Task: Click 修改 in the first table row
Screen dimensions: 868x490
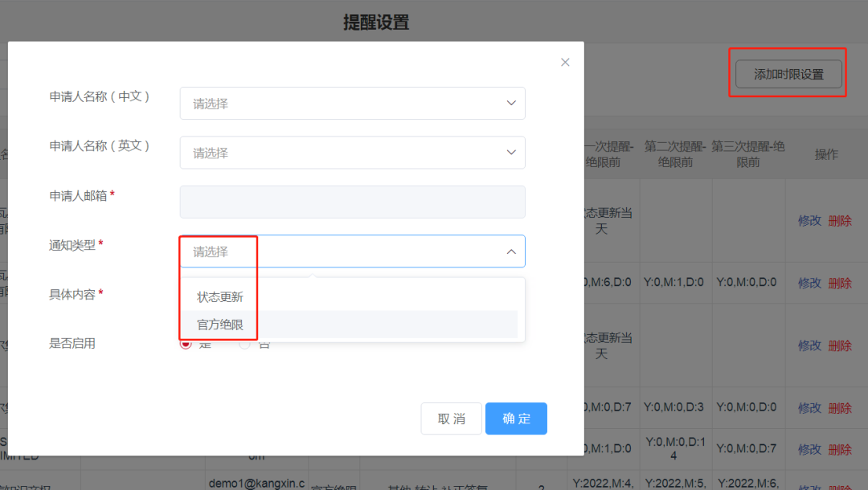Action: [x=809, y=220]
